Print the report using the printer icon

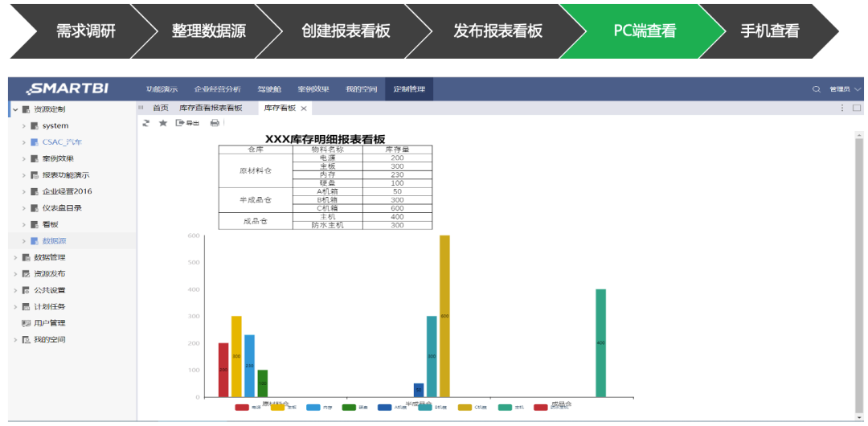(215, 123)
